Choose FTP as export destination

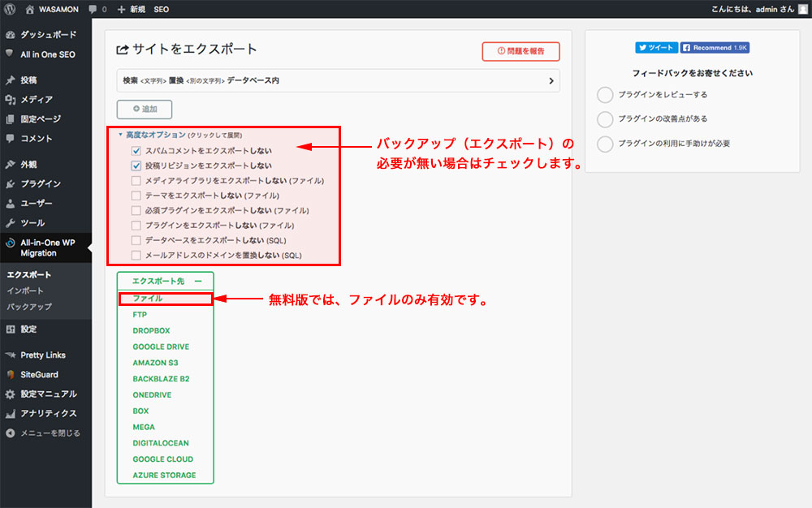[x=140, y=315]
